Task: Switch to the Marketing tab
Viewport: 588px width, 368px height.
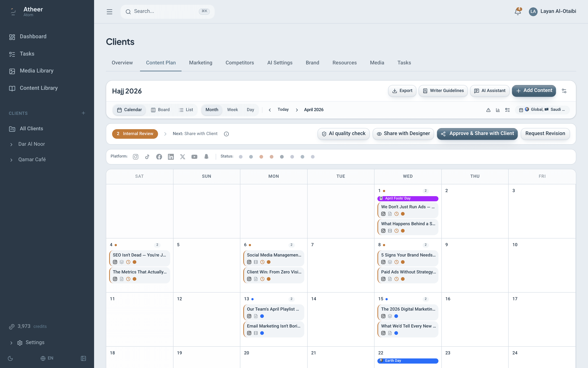Action: (200, 63)
